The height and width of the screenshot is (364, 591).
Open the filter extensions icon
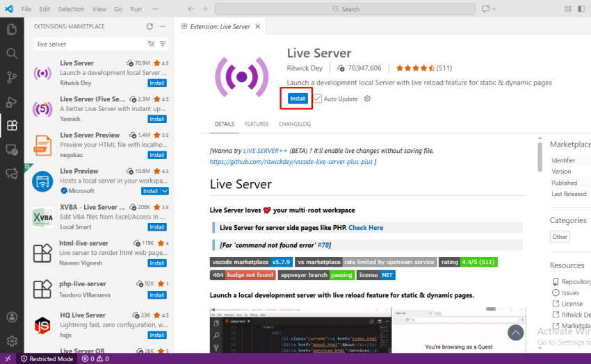163,44
